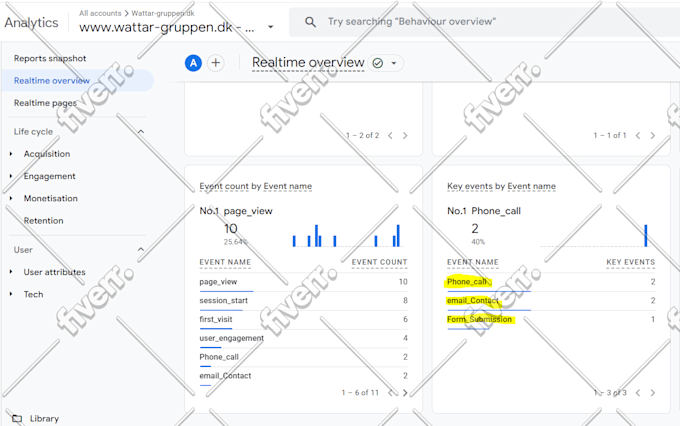Click page_view bar chart
680x426 pixels.
pyautogui.click(x=346, y=236)
